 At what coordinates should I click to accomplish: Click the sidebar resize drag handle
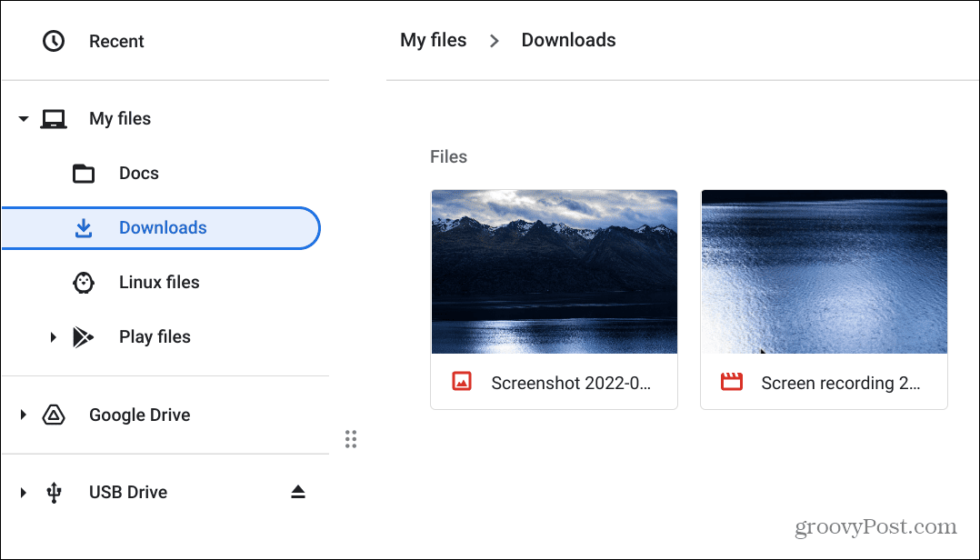[351, 439]
